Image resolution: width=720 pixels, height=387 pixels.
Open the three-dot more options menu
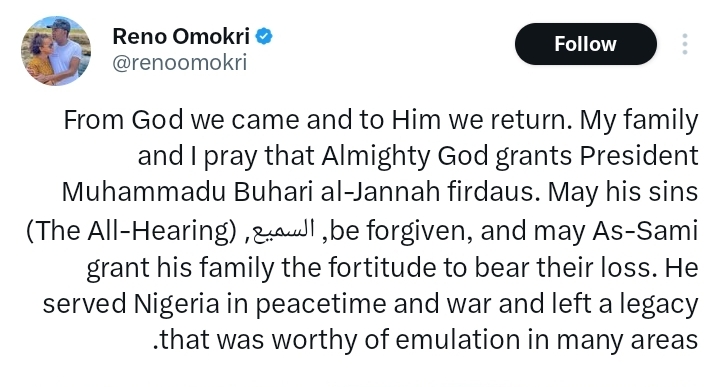click(x=685, y=44)
